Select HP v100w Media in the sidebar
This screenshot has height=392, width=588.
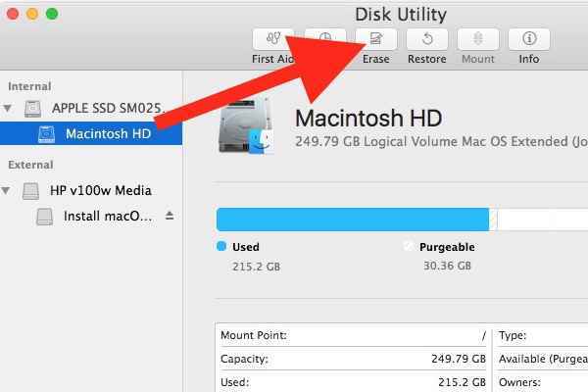100,190
